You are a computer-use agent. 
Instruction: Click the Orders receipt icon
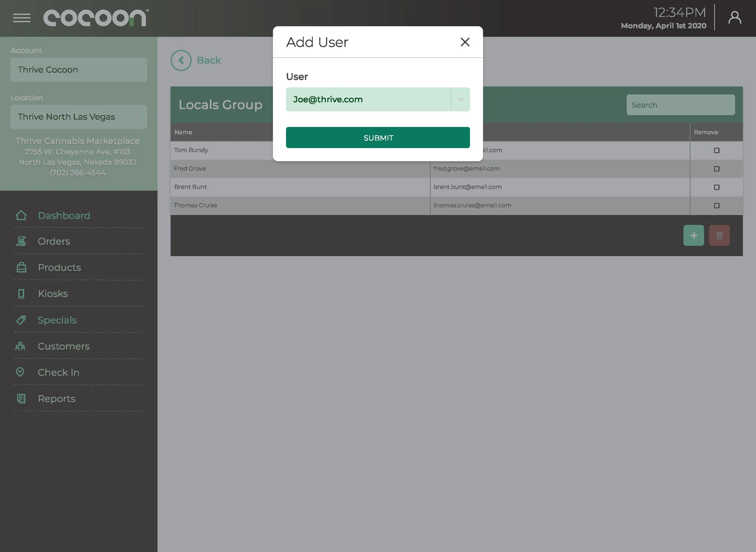point(21,241)
